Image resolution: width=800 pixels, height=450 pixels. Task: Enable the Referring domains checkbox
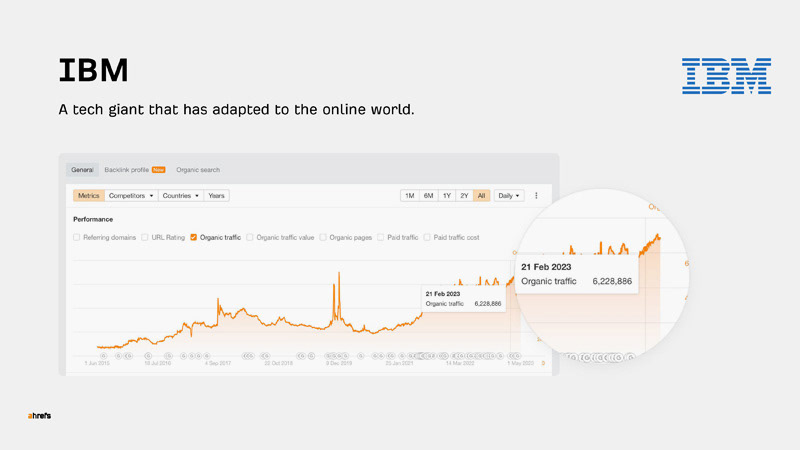(77, 237)
